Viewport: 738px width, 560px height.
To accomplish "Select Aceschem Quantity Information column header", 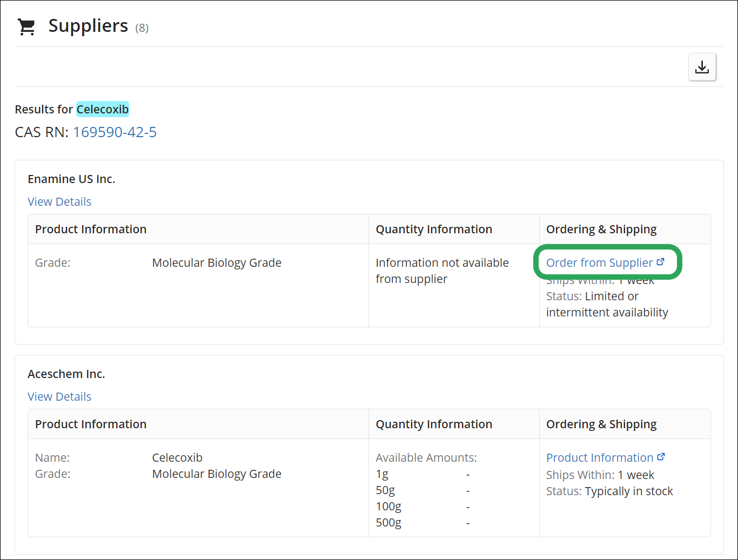I will (x=434, y=424).
